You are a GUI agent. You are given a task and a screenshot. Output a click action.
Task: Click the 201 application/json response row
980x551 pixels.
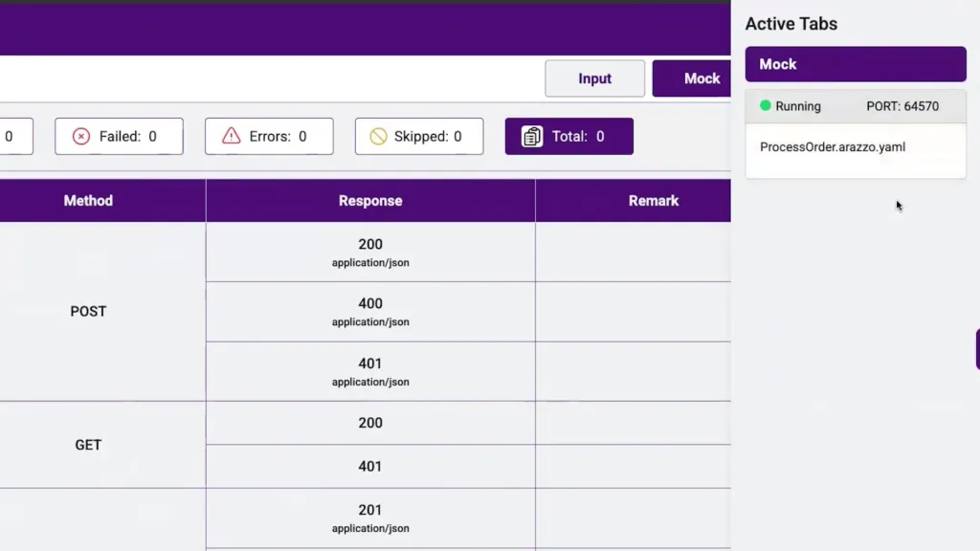point(370,518)
